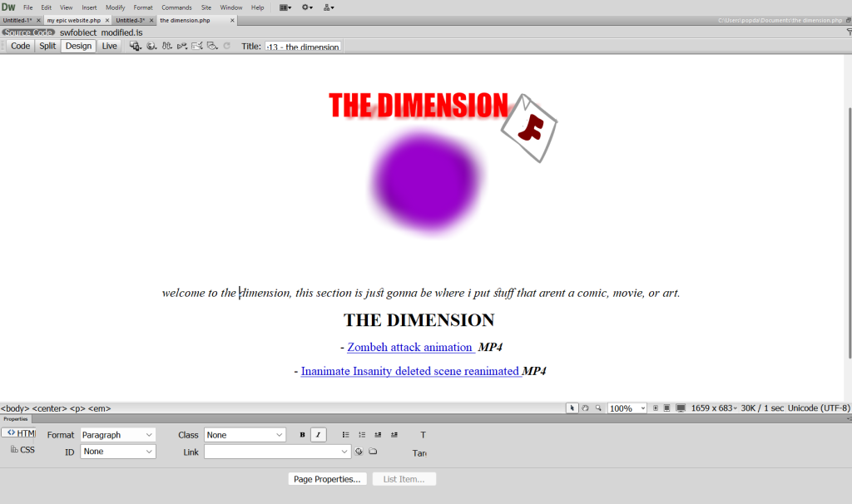Switch to Live view
852x504 pixels.
[x=110, y=47]
